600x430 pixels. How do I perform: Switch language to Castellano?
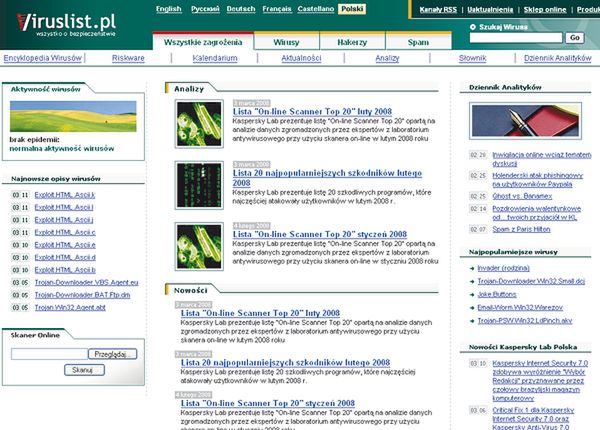tap(316, 9)
